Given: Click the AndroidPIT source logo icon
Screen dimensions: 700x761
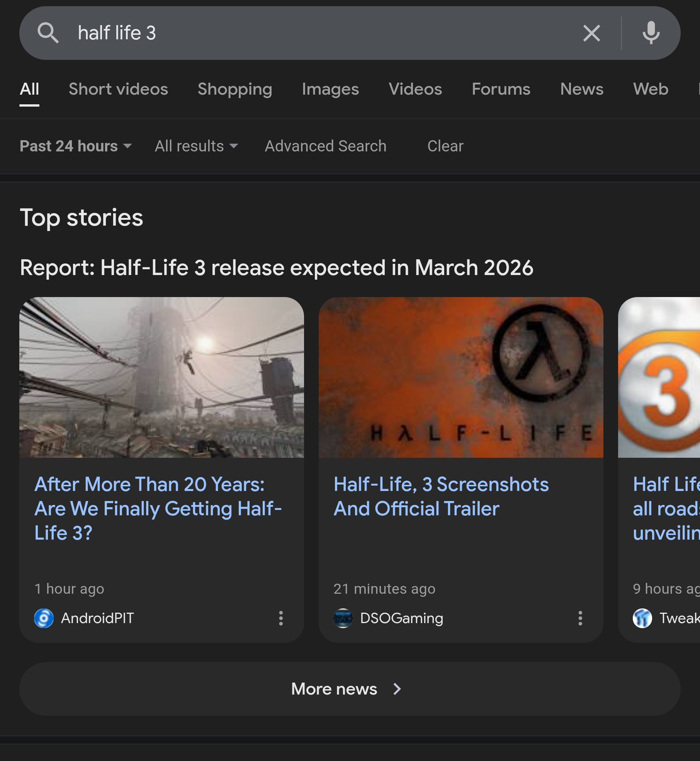Looking at the screenshot, I should tap(44, 618).
